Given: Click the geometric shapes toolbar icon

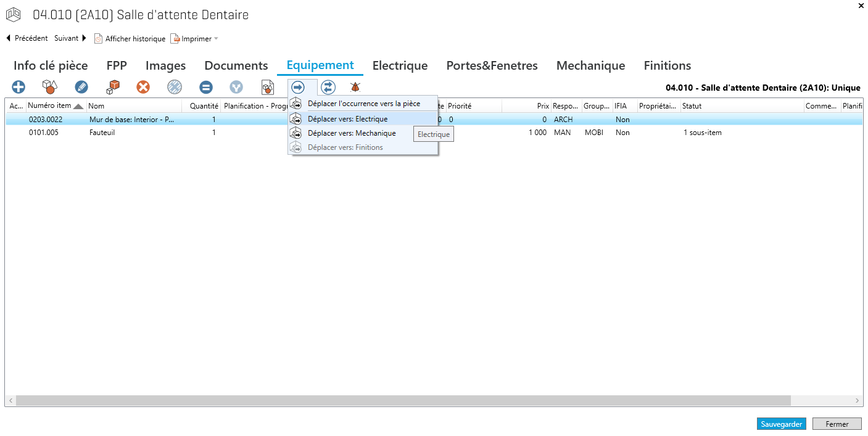Looking at the screenshot, I should (x=49, y=88).
